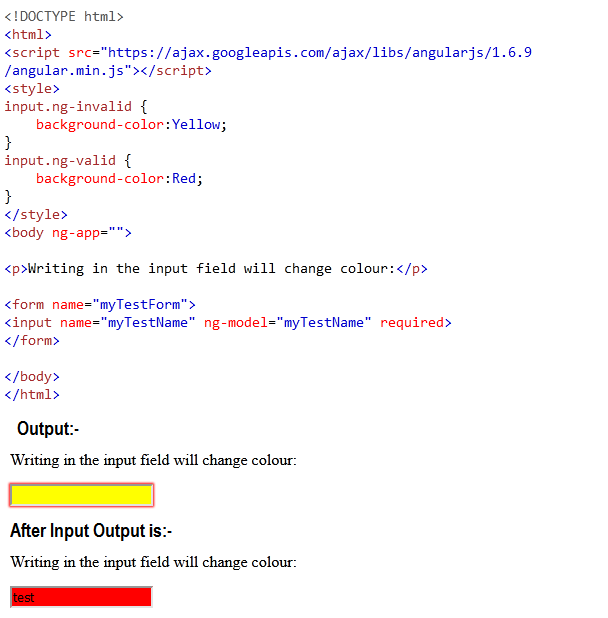Click the '</body>' closing tag
This screenshot has height=618, width=608.
coord(32,377)
